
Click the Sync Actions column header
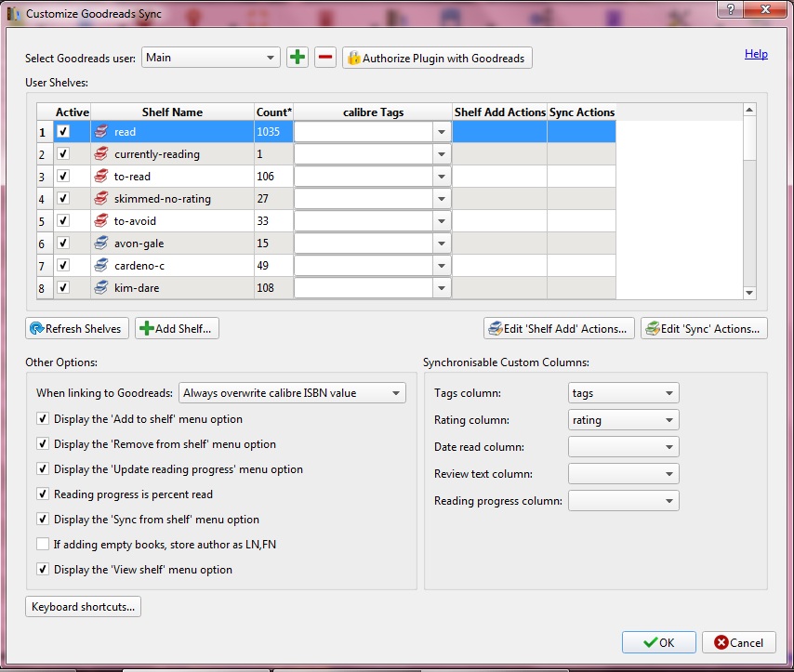(582, 112)
